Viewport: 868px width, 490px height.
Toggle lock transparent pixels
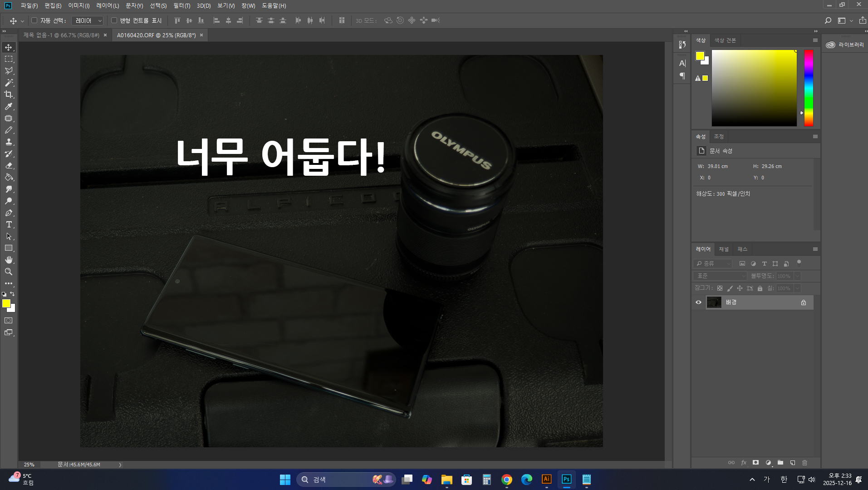click(720, 288)
